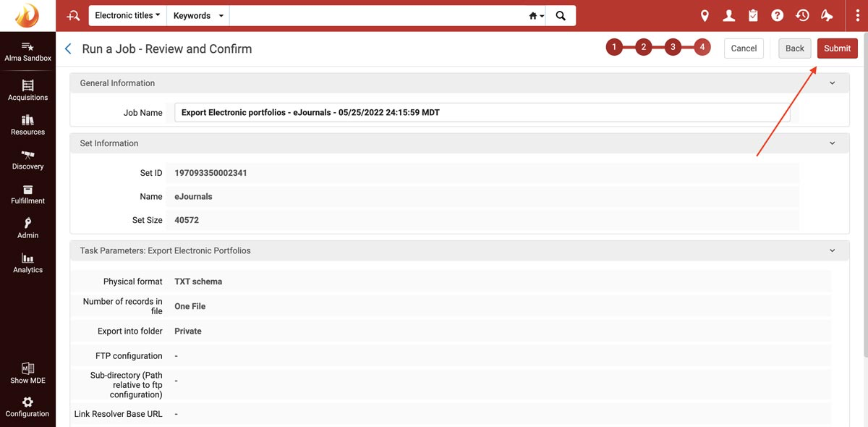This screenshot has width=868, height=427.
Task: Jump to wizard step 3
Action: tap(673, 48)
